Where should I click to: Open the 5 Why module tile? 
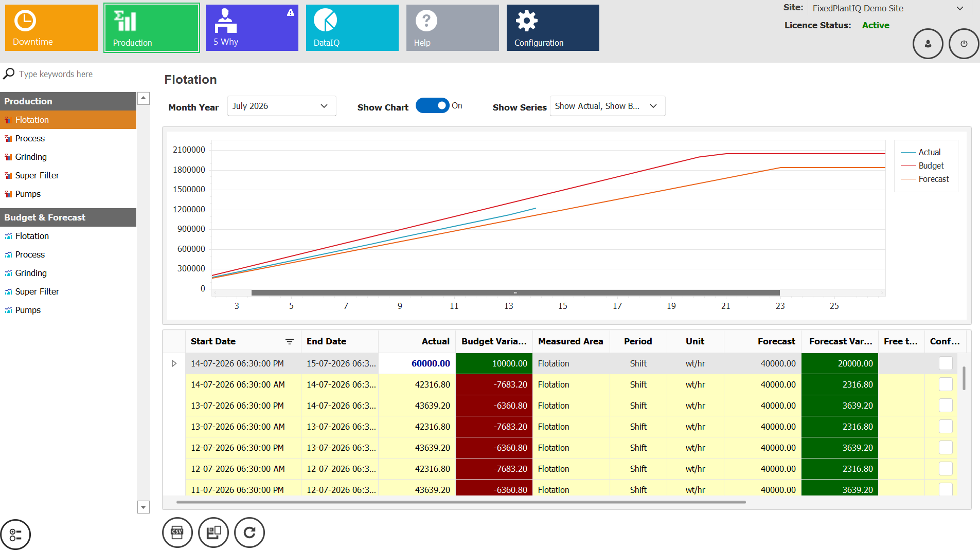pyautogui.click(x=252, y=28)
